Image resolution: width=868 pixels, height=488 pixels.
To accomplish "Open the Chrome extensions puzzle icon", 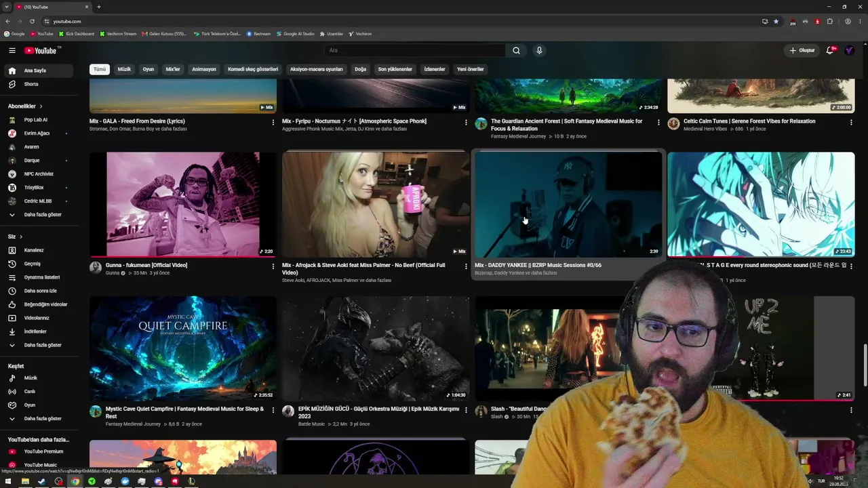I will 830,21.
